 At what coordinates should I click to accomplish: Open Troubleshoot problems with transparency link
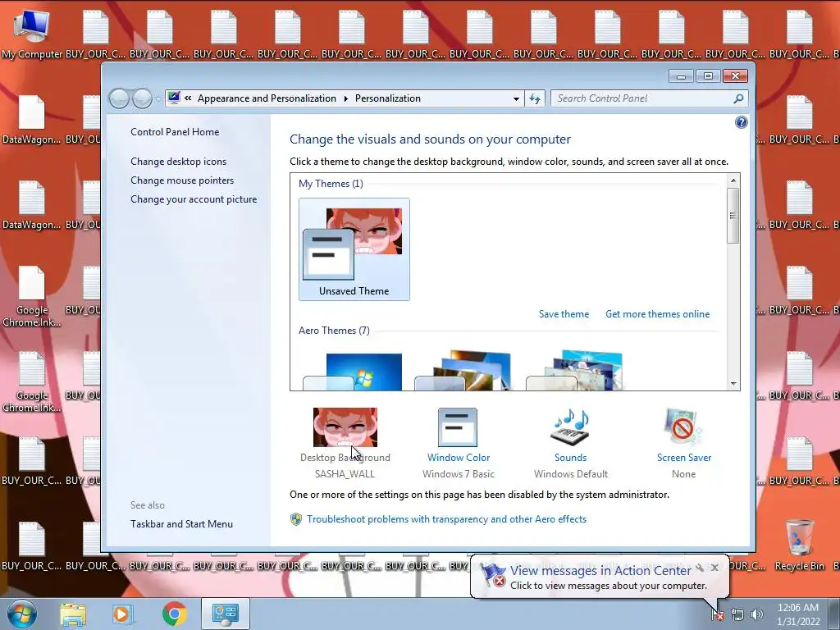447,519
